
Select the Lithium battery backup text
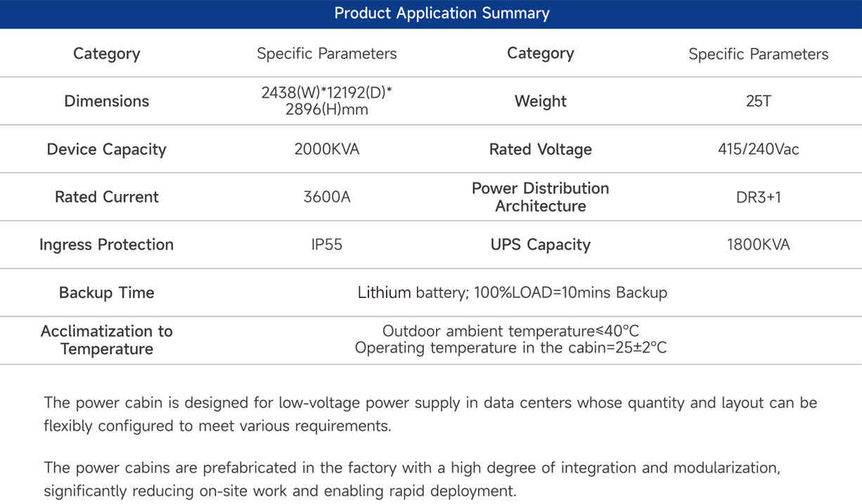click(x=512, y=292)
